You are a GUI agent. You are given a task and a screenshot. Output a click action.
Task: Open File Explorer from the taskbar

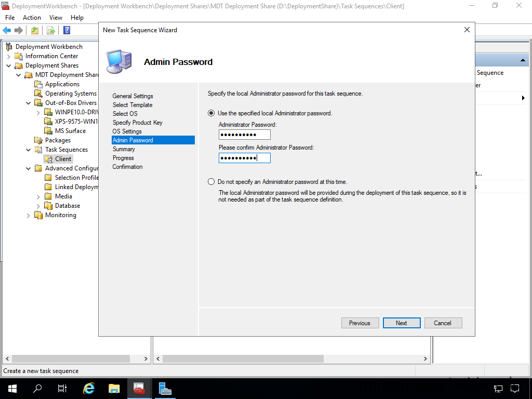[114, 389]
